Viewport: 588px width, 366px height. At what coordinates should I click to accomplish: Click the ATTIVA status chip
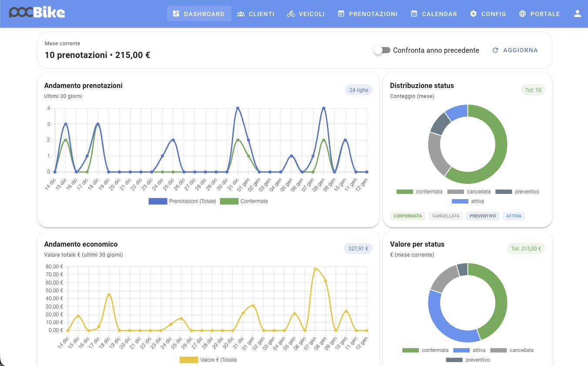pyautogui.click(x=514, y=216)
